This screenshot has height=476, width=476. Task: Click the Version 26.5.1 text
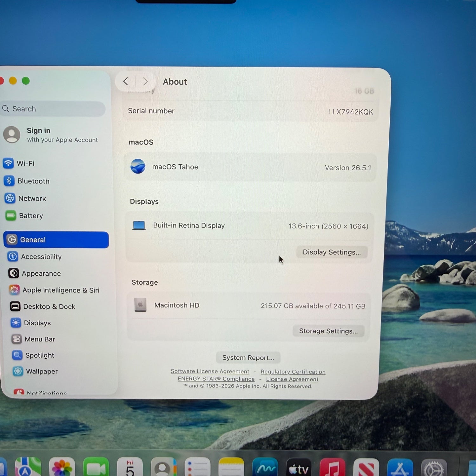coord(348,168)
